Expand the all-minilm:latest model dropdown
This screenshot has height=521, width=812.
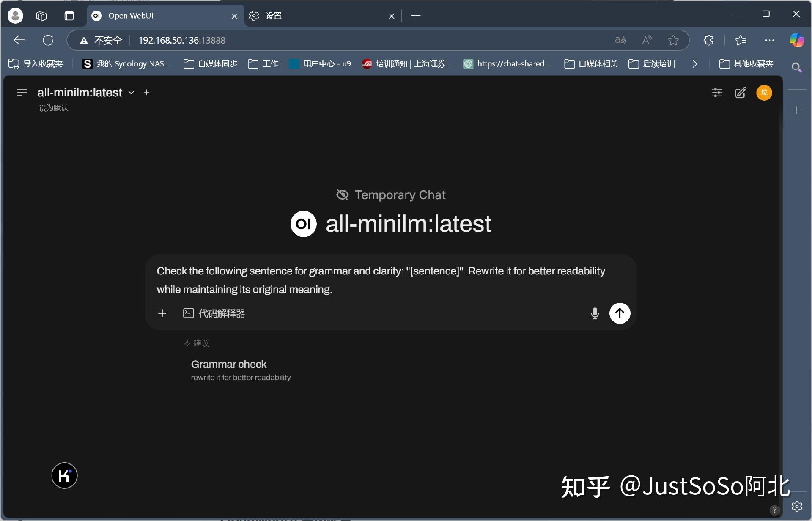click(x=131, y=92)
